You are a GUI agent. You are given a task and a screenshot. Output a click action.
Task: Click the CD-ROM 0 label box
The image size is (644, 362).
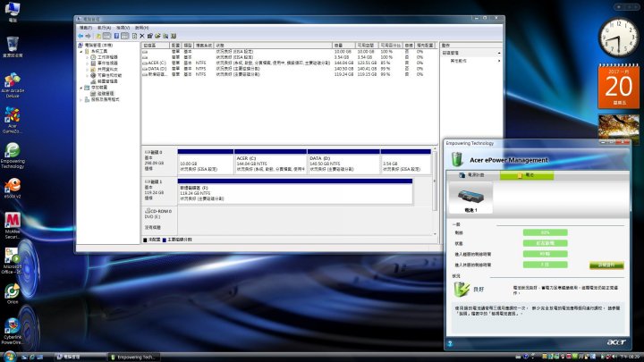point(159,219)
